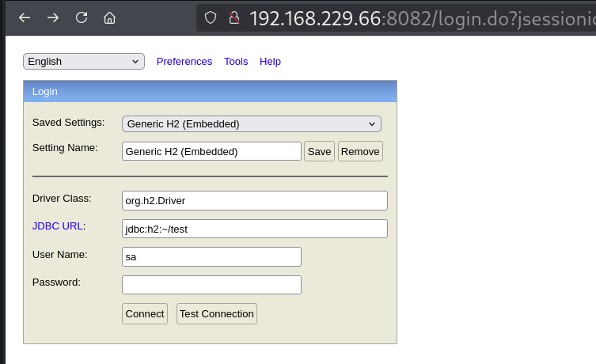596x364 pixels.
Task: Click the empty Password field
Action: [x=211, y=284]
